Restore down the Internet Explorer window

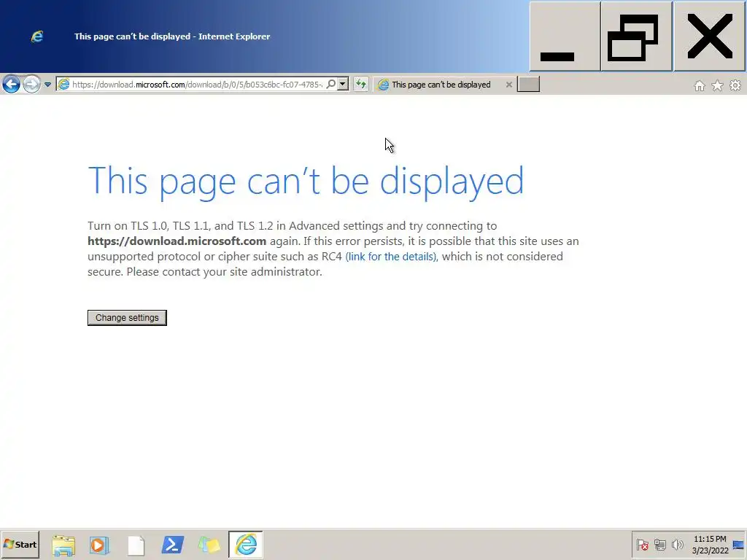tap(636, 36)
